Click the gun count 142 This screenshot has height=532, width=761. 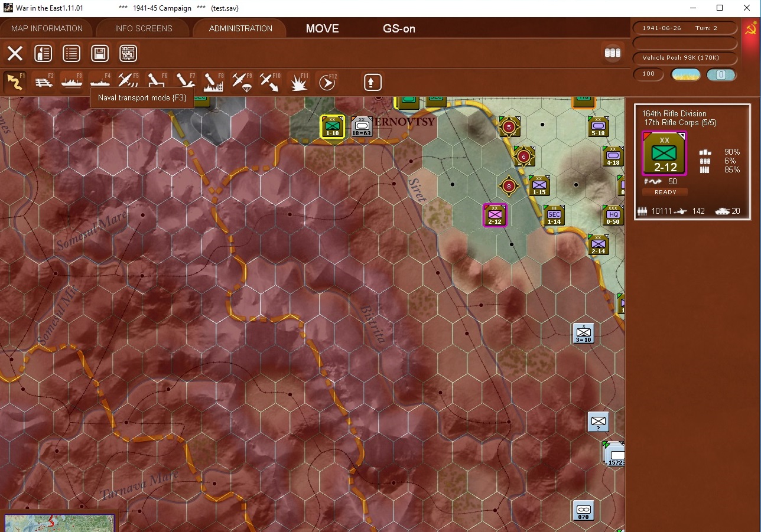[x=698, y=211]
